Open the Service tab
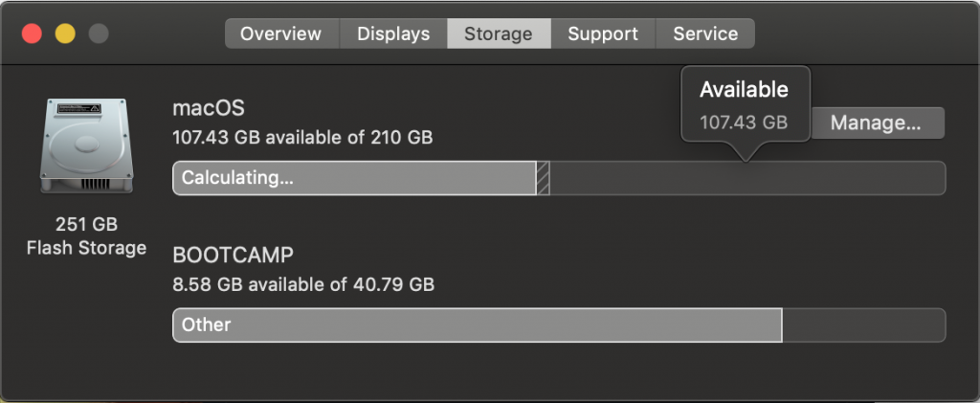 click(x=704, y=34)
